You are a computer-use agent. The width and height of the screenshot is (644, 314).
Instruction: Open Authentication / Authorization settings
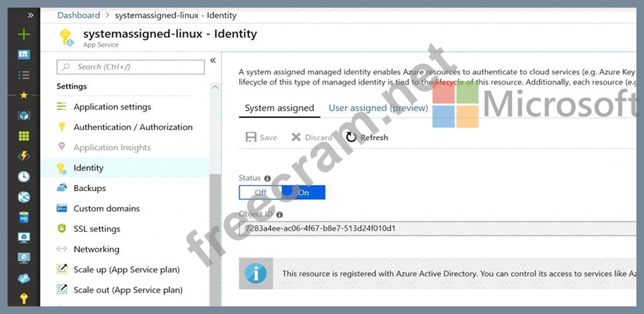pyautogui.click(x=133, y=127)
